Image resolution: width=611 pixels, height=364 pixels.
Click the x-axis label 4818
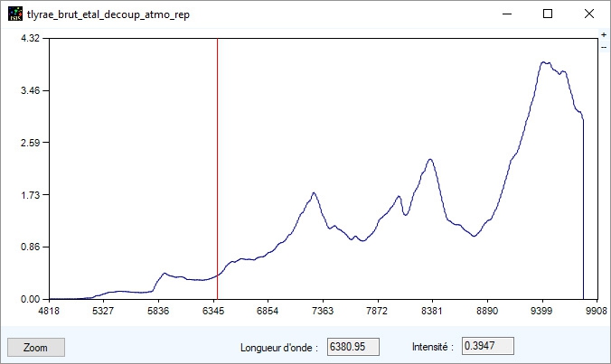tap(49, 311)
